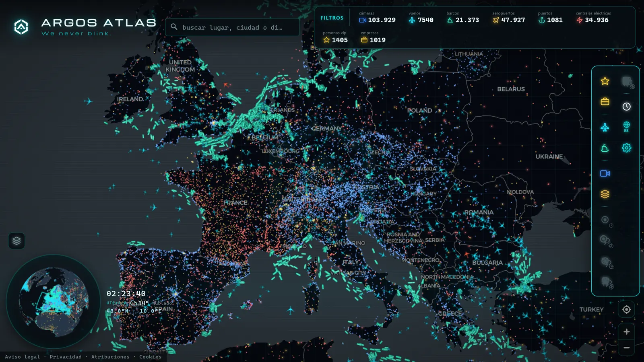This screenshot has height=362, width=644.
Task: Zoom out with the minus button
Action: 627,348
